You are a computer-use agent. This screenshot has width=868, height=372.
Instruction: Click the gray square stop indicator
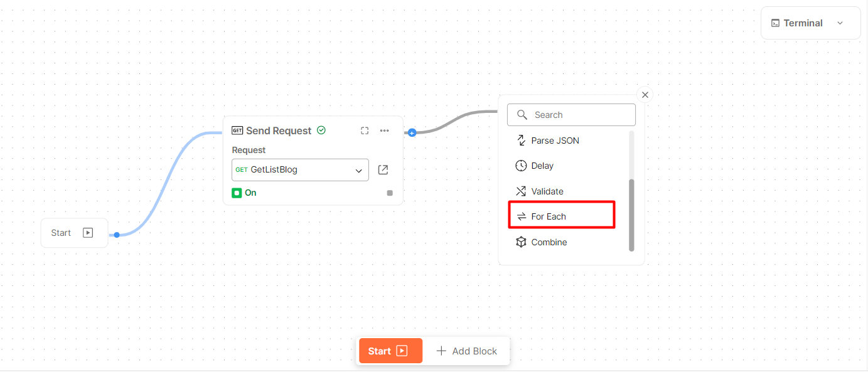pos(390,193)
